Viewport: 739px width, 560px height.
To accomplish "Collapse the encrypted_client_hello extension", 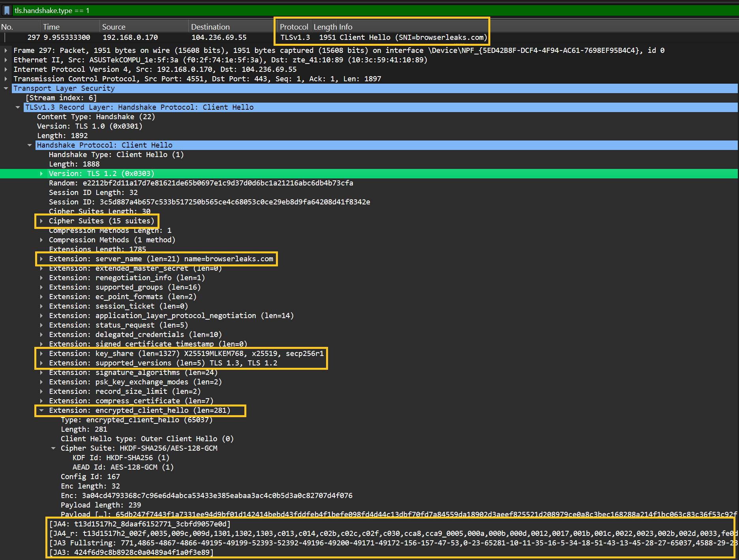I will 41,410.
